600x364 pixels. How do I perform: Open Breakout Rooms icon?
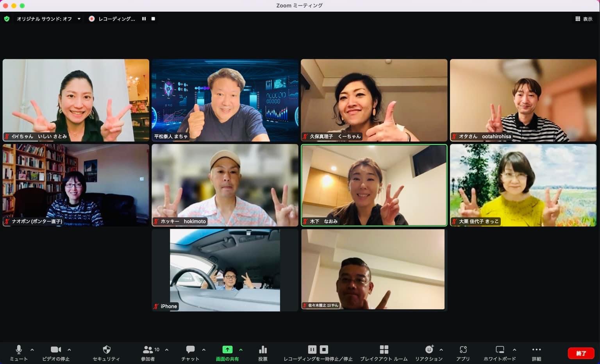[384, 349]
